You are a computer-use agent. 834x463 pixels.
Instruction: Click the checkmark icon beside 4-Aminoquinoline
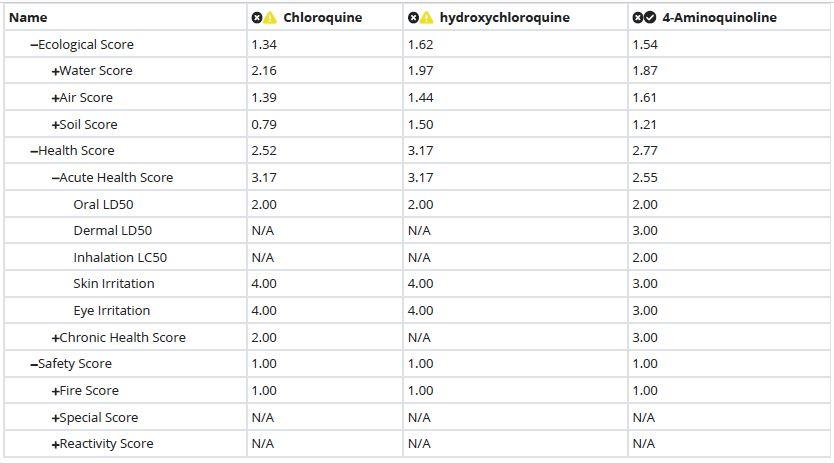click(x=650, y=18)
